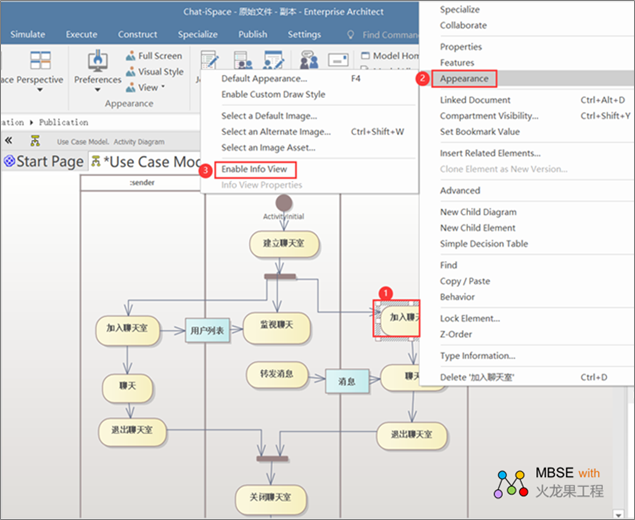Select the ActivityInitial start node
The image size is (635, 520).
tap(284, 202)
